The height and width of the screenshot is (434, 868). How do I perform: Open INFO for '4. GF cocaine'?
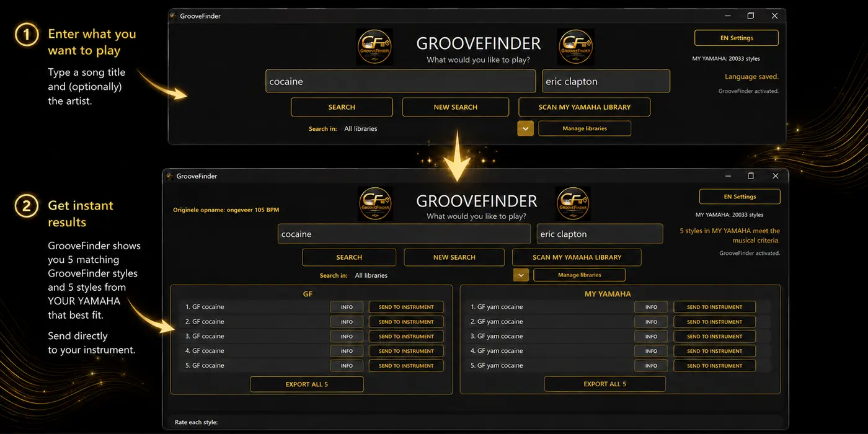[x=347, y=351]
